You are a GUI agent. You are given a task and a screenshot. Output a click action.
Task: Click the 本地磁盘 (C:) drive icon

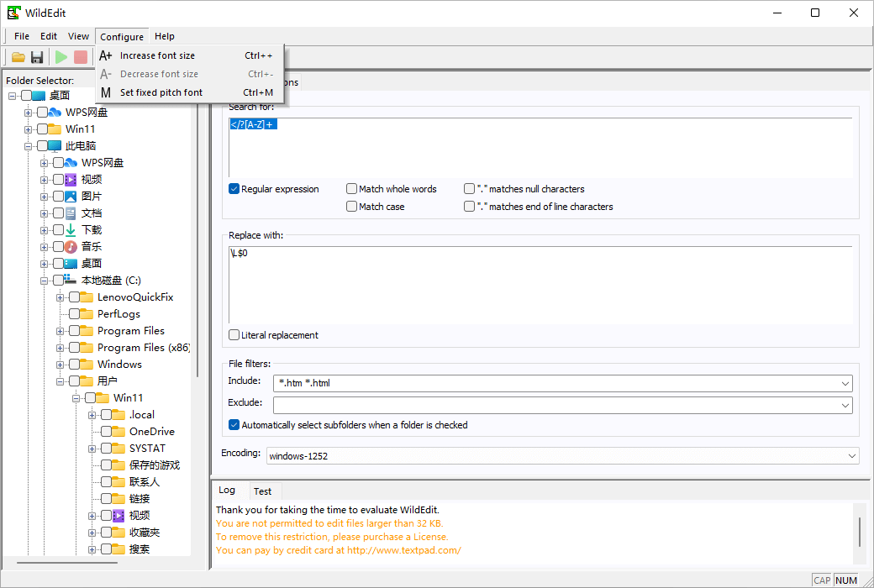pyautogui.click(x=71, y=280)
